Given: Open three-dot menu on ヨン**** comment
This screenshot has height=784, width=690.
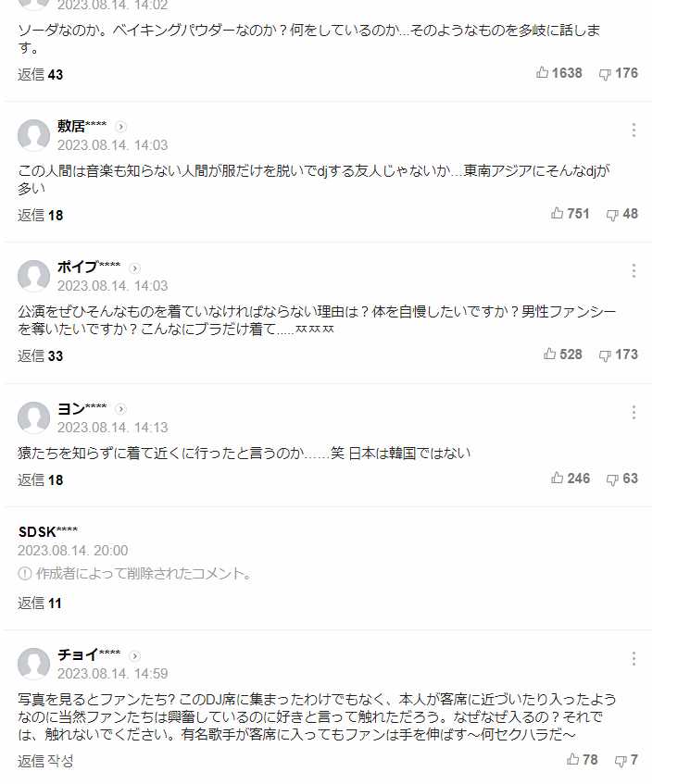Looking at the screenshot, I should 634,413.
